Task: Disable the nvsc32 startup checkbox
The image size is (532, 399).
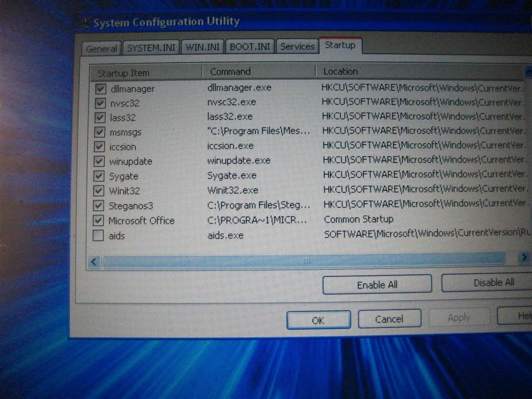Action: tap(100, 103)
